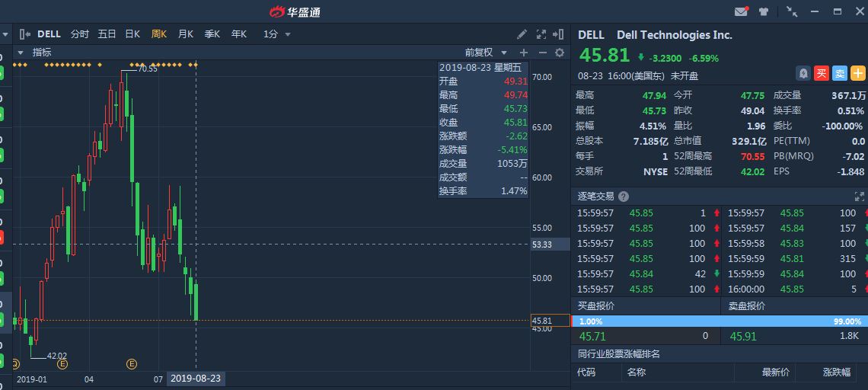Click the 同行业股票涨幅排名 title
868x390 pixels.
[619, 353]
